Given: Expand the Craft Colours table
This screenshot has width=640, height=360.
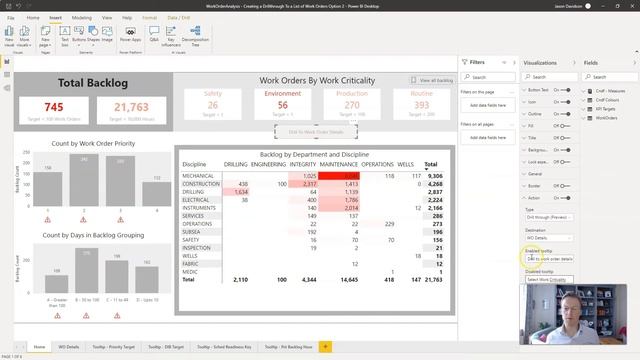Looking at the screenshot, I should 583,100.
